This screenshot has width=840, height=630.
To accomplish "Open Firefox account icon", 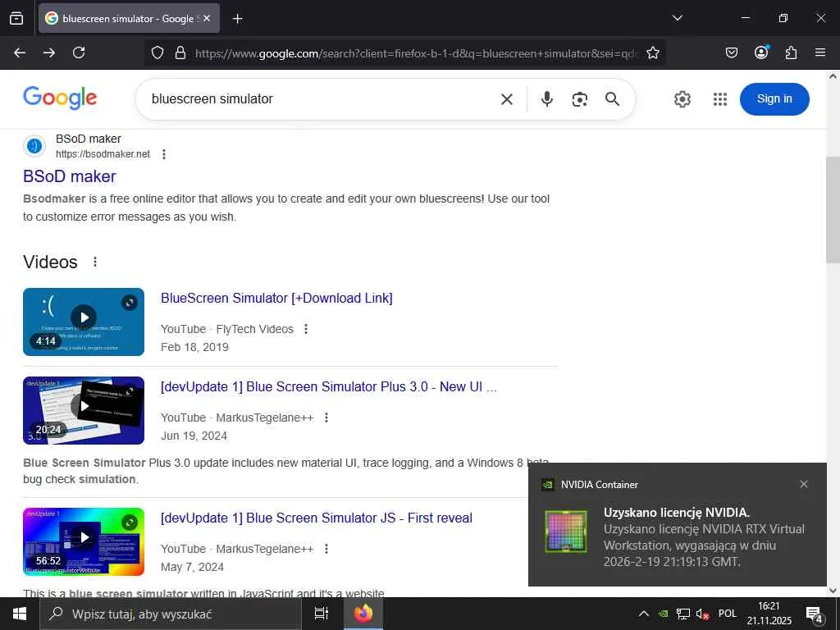I will (x=761, y=52).
